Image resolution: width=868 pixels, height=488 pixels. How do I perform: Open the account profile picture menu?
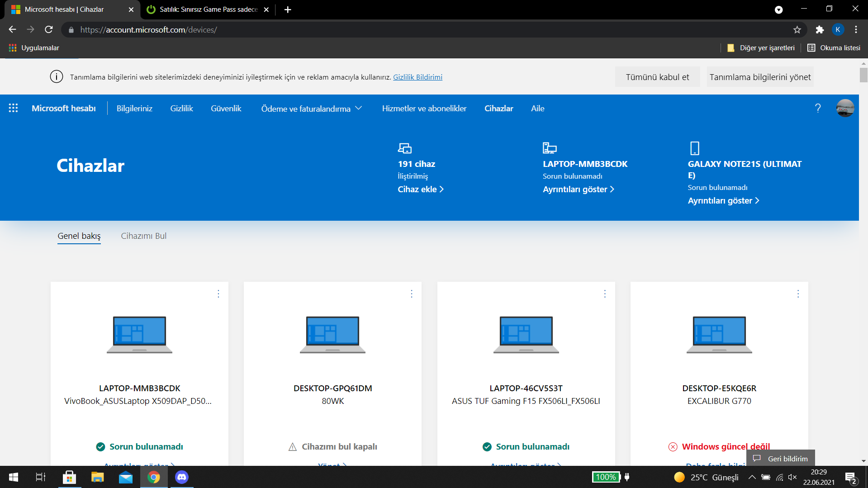coord(845,108)
